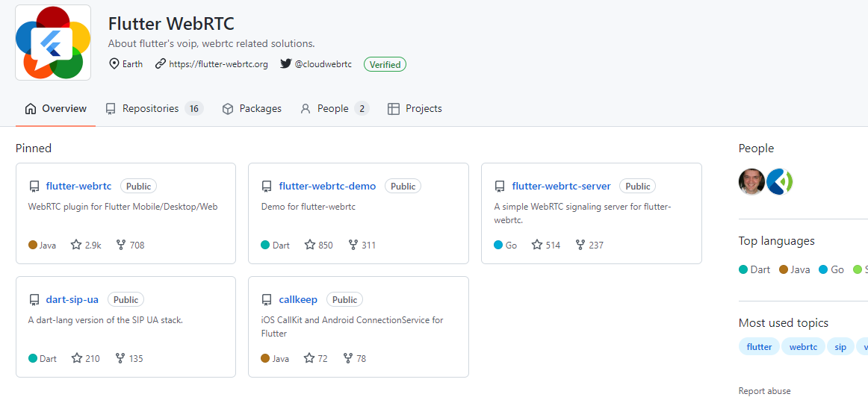Go to the Projects tab
868x397 pixels.
[x=415, y=109]
